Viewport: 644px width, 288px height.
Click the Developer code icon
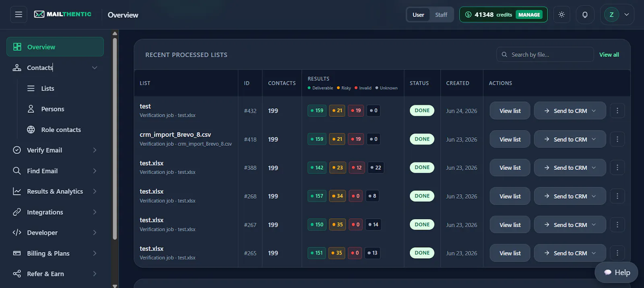coord(17,232)
